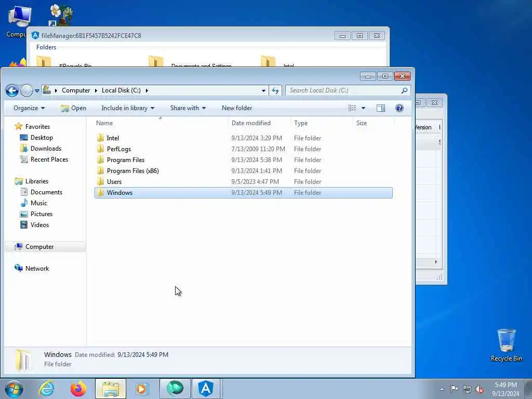532x399 pixels.
Task: Launch Firefox from the taskbar
Action: point(78,389)
